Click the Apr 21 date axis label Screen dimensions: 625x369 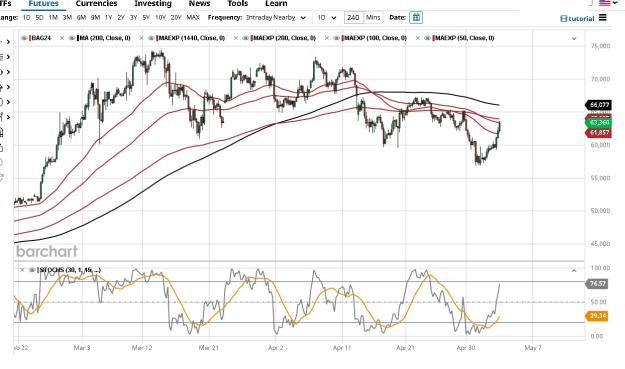405,348
